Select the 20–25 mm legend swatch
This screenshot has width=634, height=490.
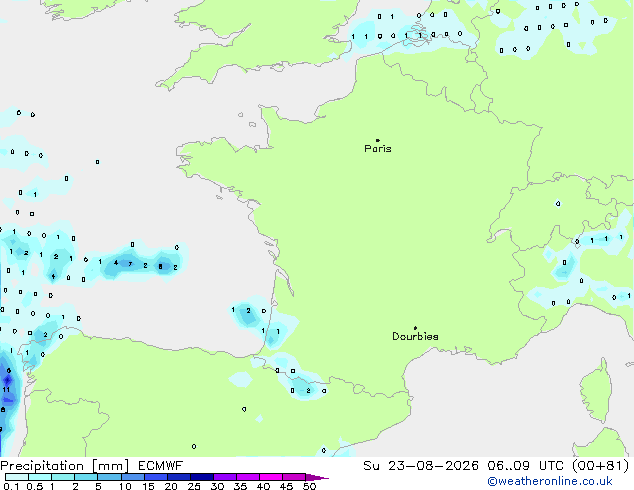point(178,477)
